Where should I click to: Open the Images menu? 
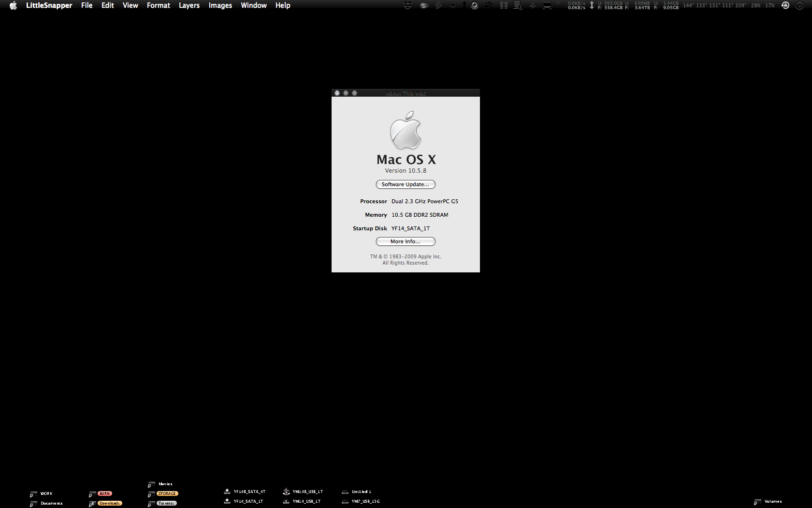click(x=220, y=5)
